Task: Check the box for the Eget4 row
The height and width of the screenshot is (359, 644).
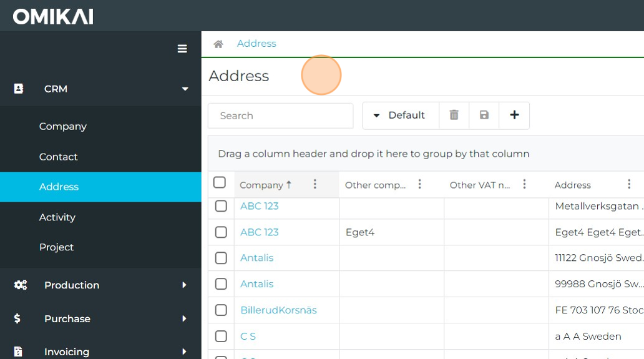Action: [221, 232]
